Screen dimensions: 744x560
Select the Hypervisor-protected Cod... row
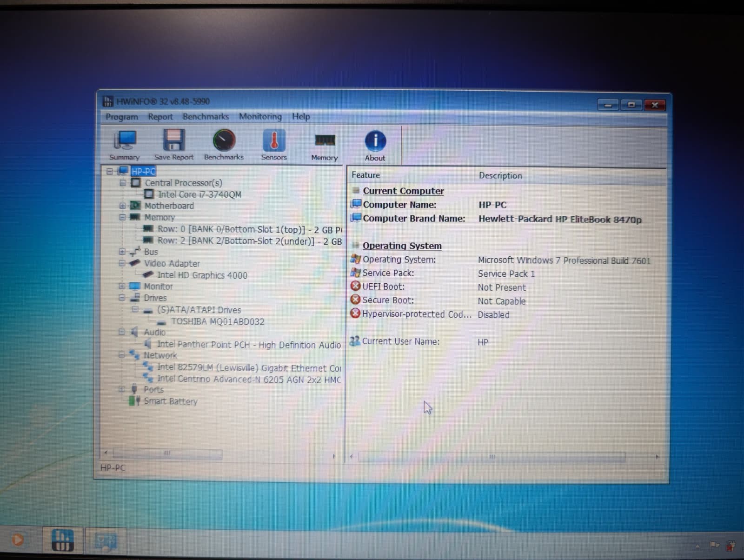click(x=507, y=314)
